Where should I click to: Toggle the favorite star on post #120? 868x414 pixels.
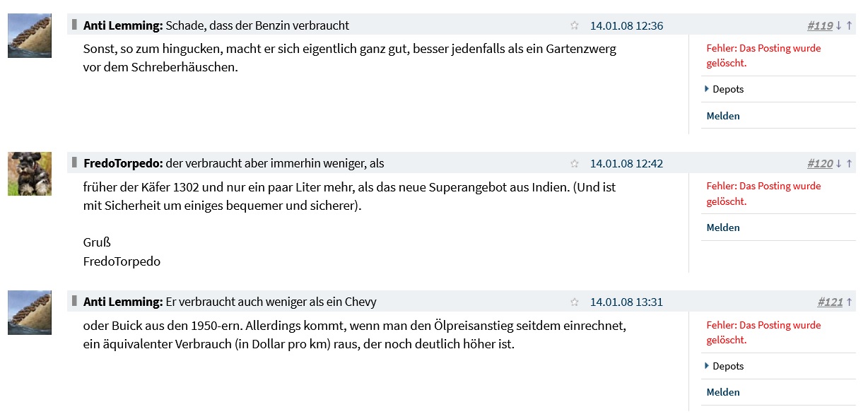coord(575,163)
